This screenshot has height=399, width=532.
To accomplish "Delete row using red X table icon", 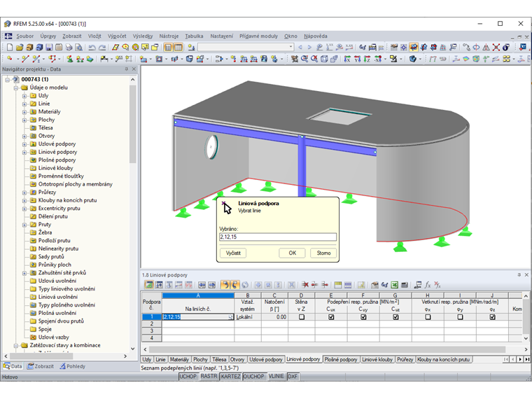I will pos(305,285).
